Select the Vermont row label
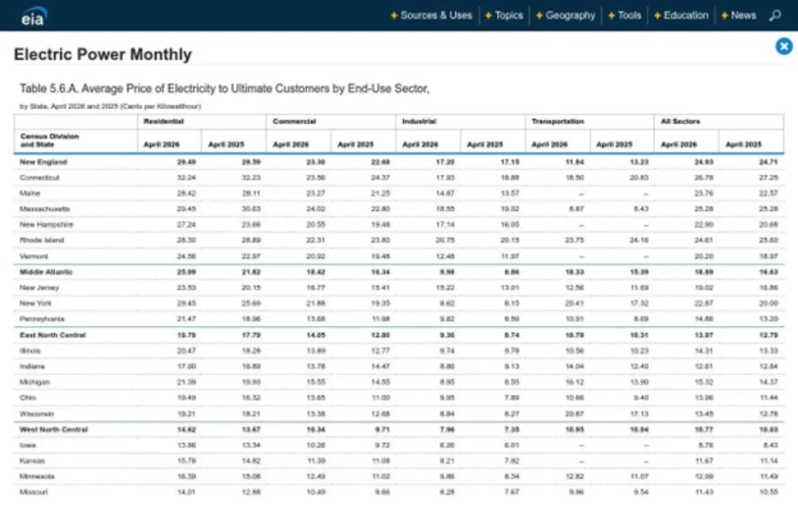This screenshot has width=798, height=532. click(34, 256)
